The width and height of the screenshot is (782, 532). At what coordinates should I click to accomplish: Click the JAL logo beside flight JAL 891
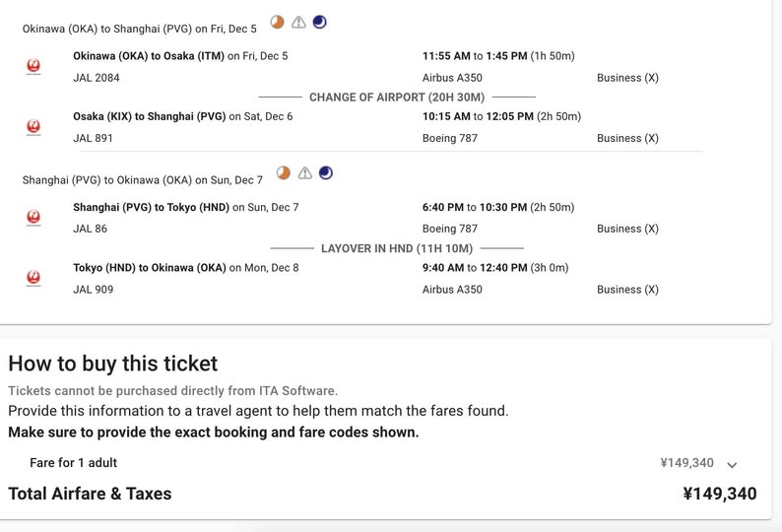pos(33,127)
